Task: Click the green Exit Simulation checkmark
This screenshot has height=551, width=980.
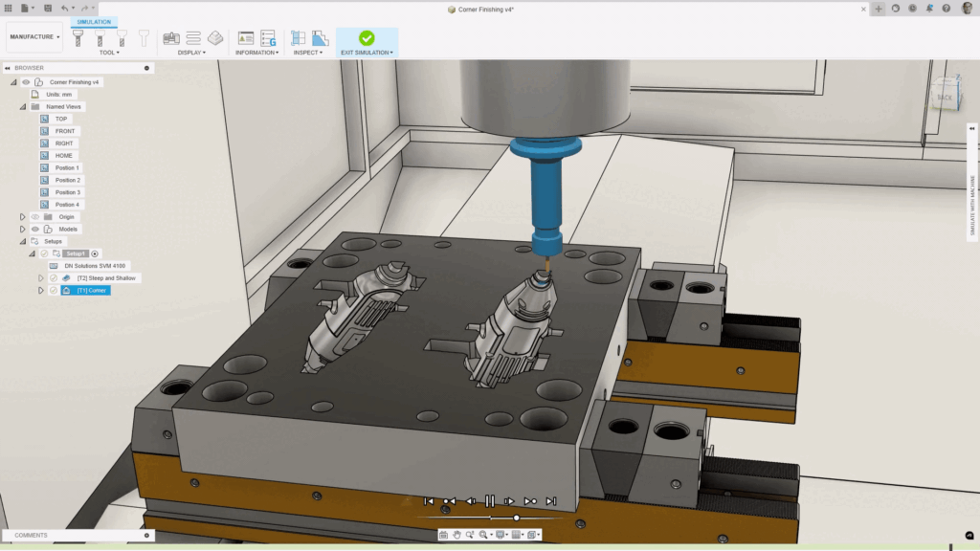Action: pyautogui.click(x=367, y=38)
